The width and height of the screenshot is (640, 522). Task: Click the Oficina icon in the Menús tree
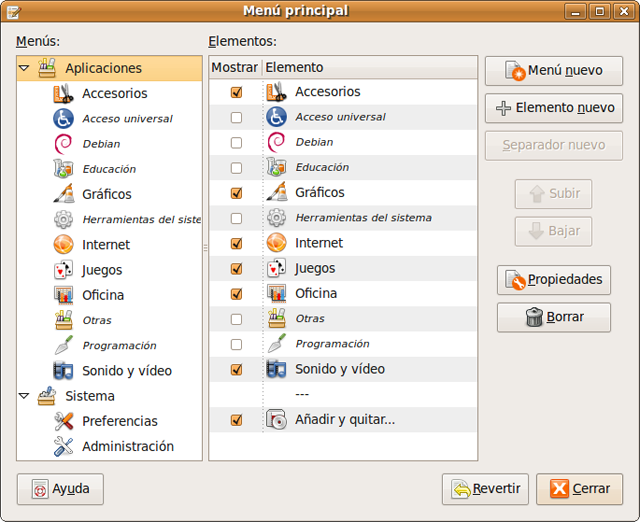click(x=63, y=295)
